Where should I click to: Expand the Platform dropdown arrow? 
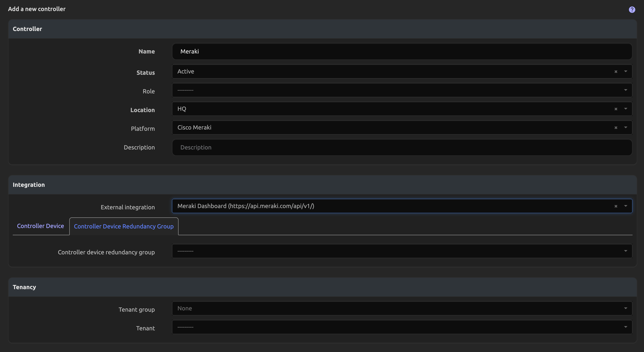[x=626, y=127]
